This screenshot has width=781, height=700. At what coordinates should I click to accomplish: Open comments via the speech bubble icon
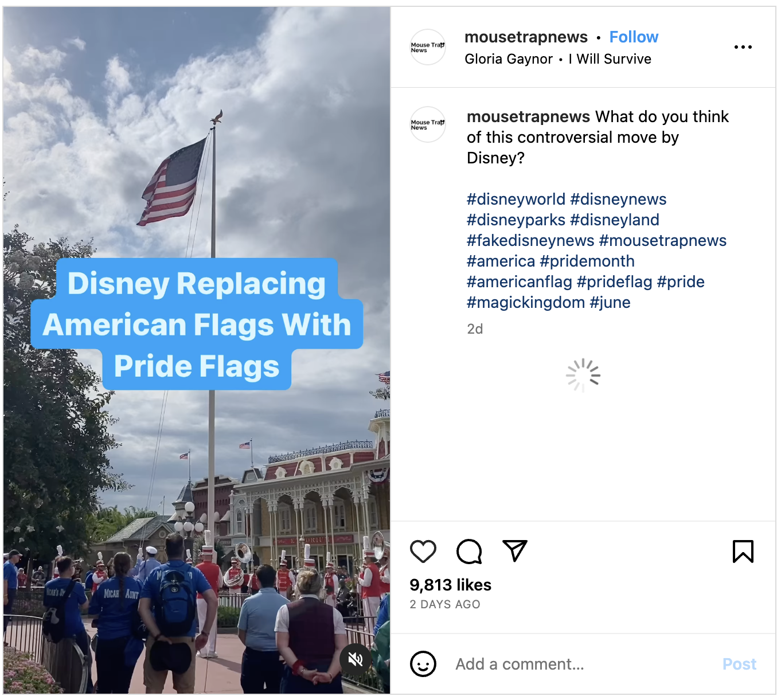click(469, 551)
